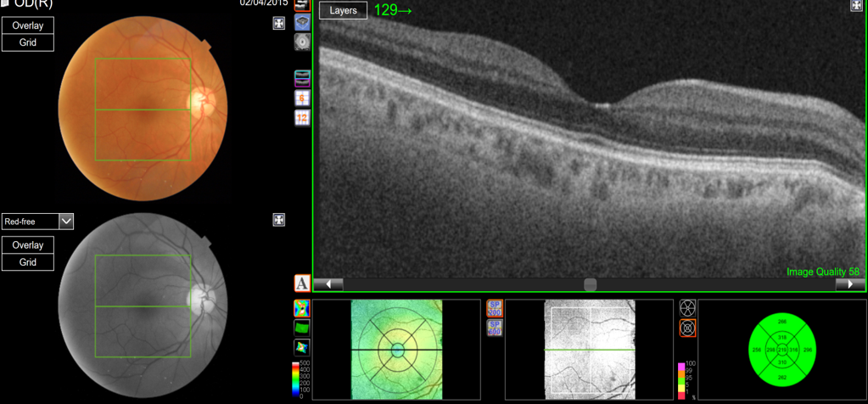The height and width of the screenshot is (404, 868).
Task: Toggle the SP 200 display button
Action: [495, 308]
